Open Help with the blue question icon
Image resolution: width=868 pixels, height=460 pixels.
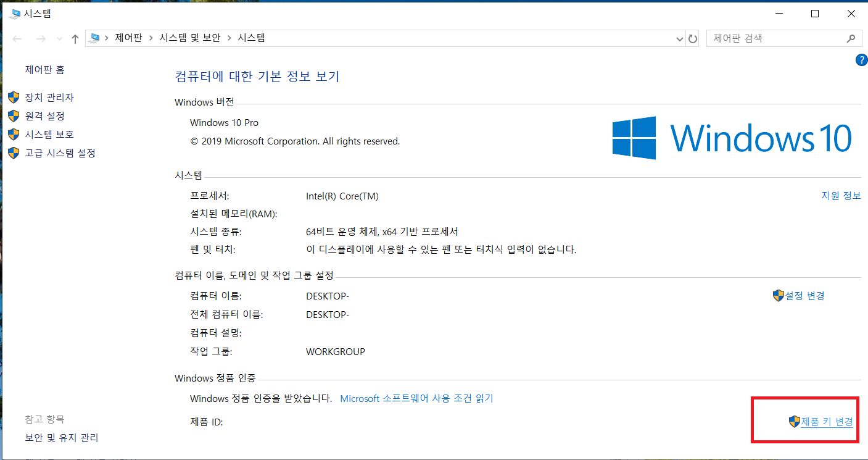[861, 60]
